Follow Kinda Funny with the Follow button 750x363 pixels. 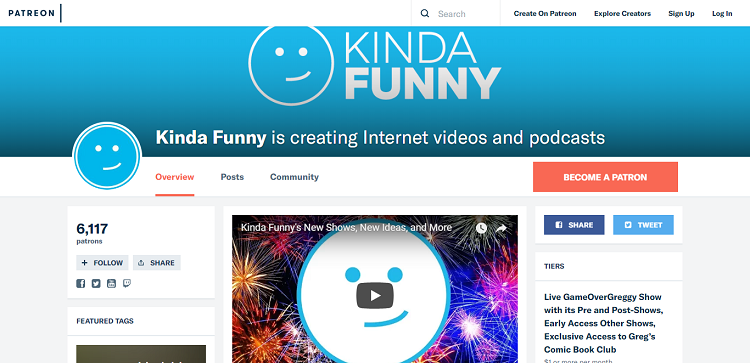[x=102, y=263]
